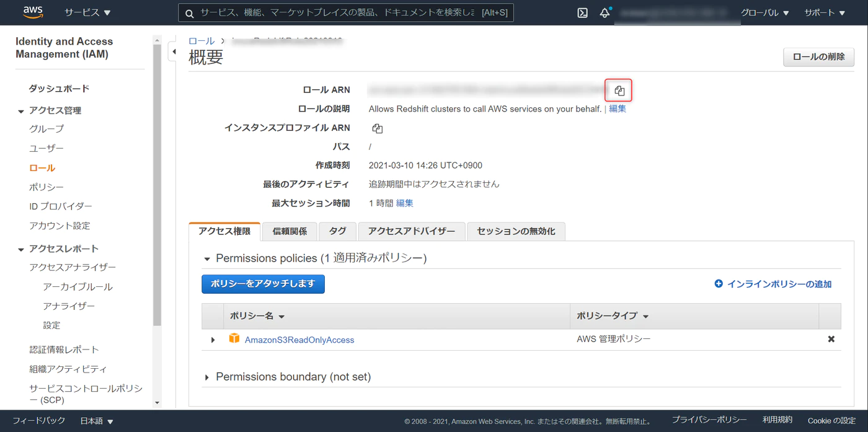The width and height of the screenshot is (868, 432).
Task: Expand the AmazonS3ReadOnlyAccess policy row
Action: [213, 340]
